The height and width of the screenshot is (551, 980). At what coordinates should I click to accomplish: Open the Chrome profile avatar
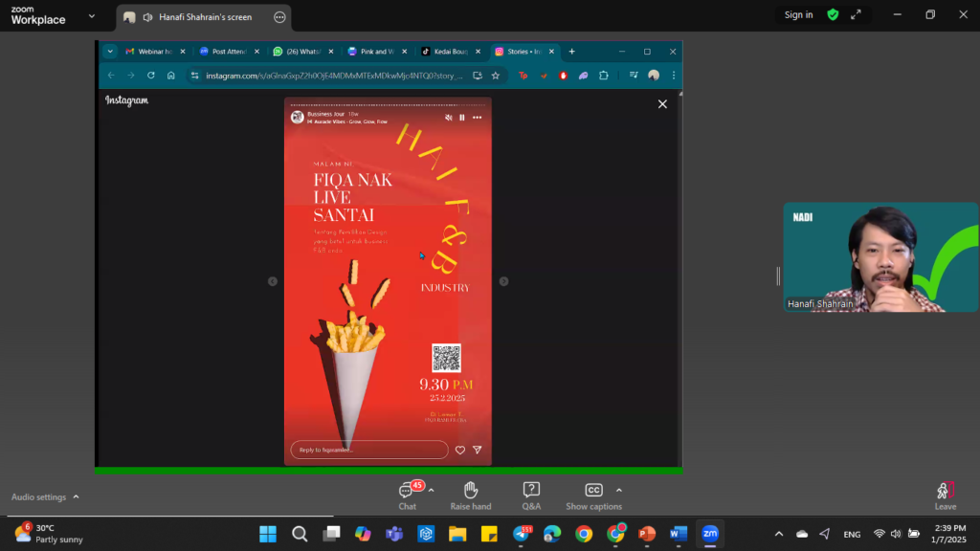tap(654, 76)
